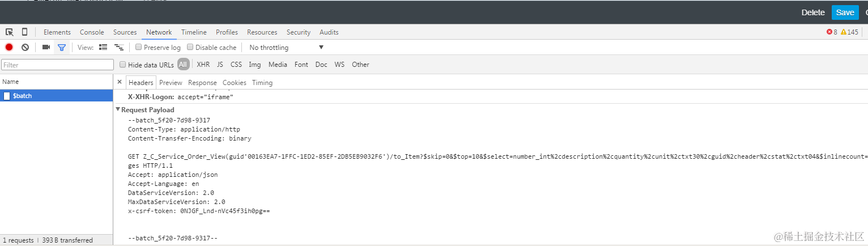Switch to the Cookies detail tab
This screenshot has width=868, height=246.
click(235, 83)
